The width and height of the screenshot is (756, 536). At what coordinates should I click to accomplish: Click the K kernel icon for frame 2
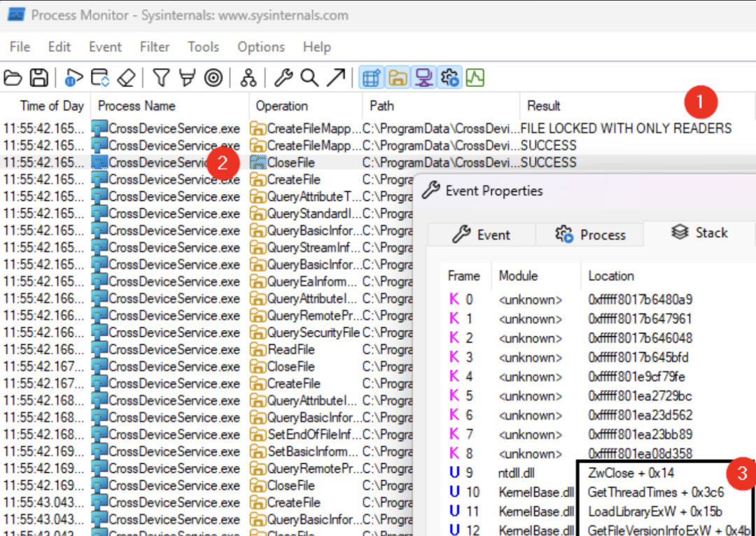(x=454, y=338)
